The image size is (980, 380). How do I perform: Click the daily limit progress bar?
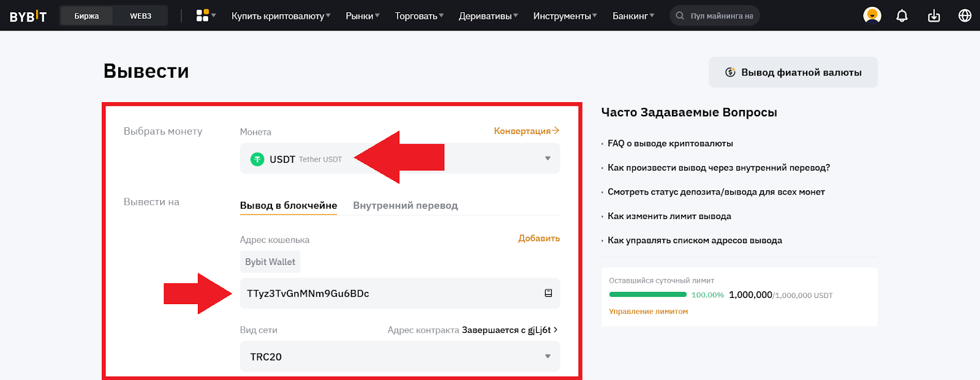click(x=647, y=295)
